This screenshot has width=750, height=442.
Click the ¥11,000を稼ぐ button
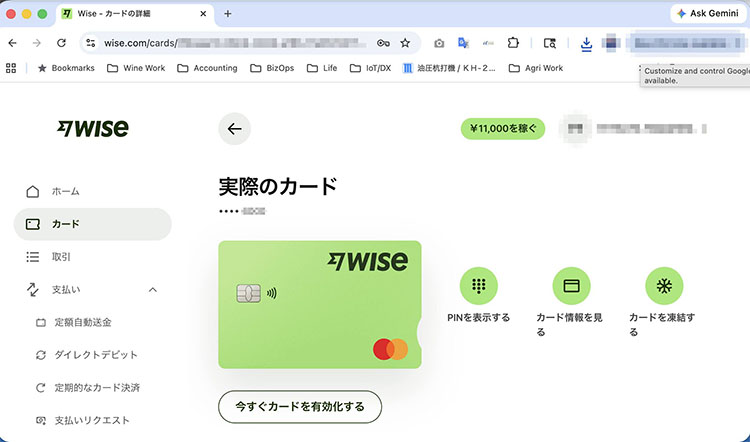503,129
